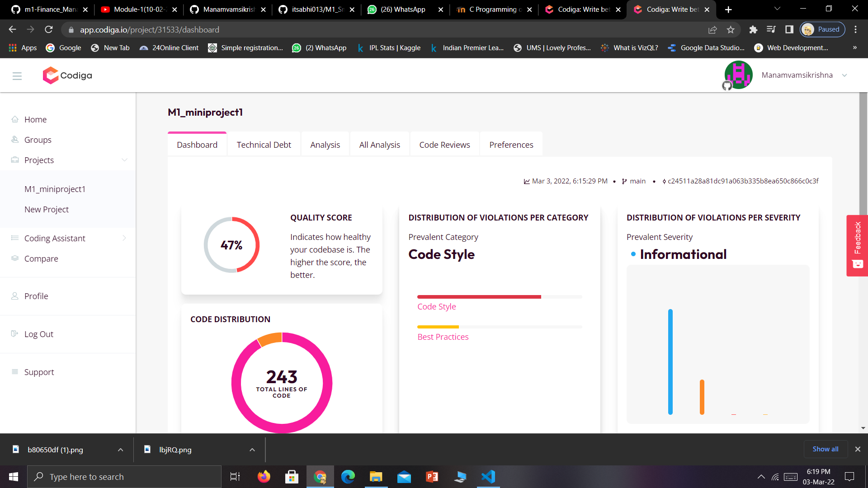Open Visual Studio Code from taskbar

(x=488, y=477)
